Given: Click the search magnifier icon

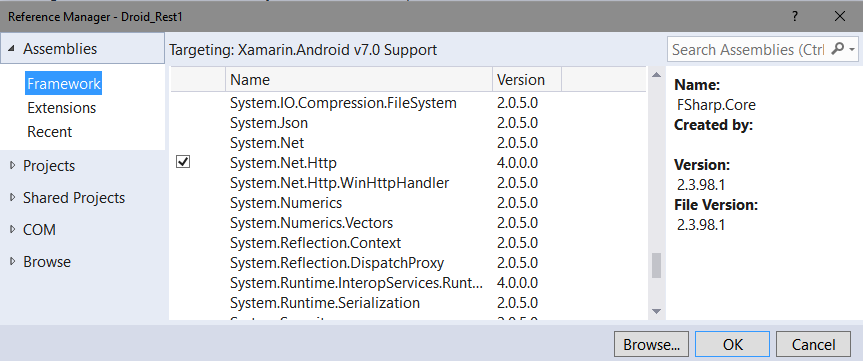Looking at the screenshot, I should point(837,49).
